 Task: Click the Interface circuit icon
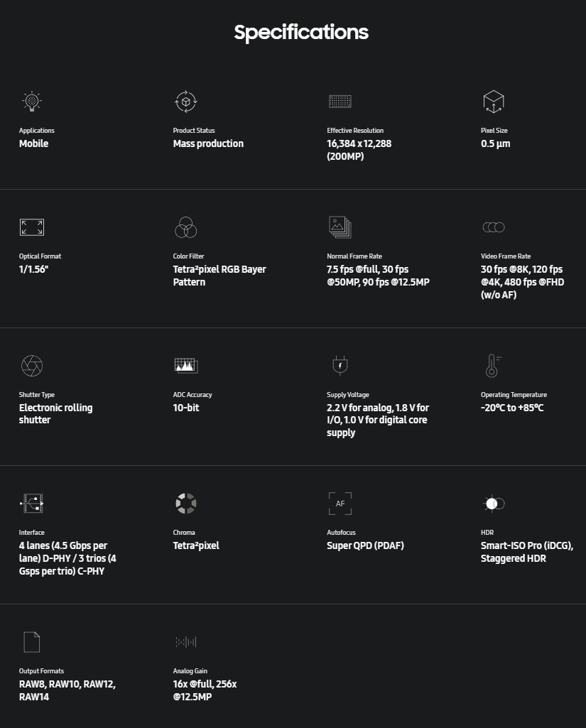[x=31, y=504]
